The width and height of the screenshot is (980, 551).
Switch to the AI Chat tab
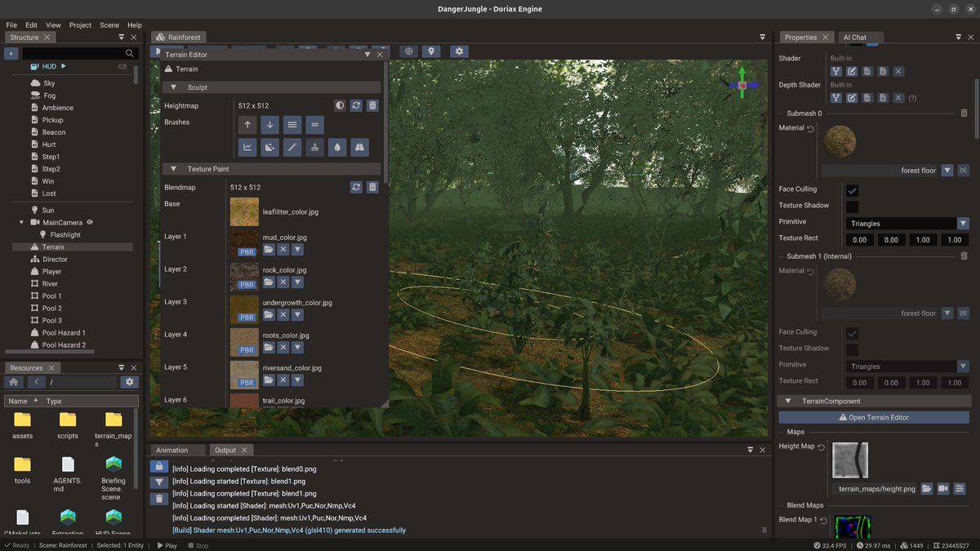[854, 37]
